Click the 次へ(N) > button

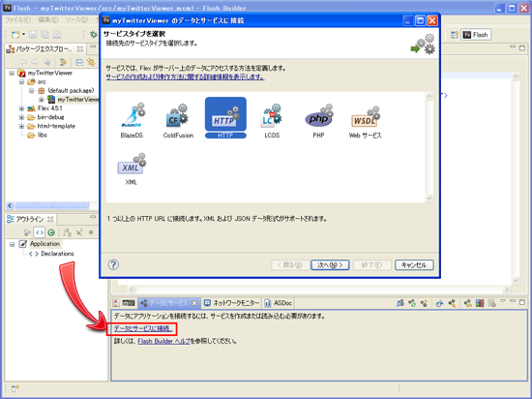(330, 264)
